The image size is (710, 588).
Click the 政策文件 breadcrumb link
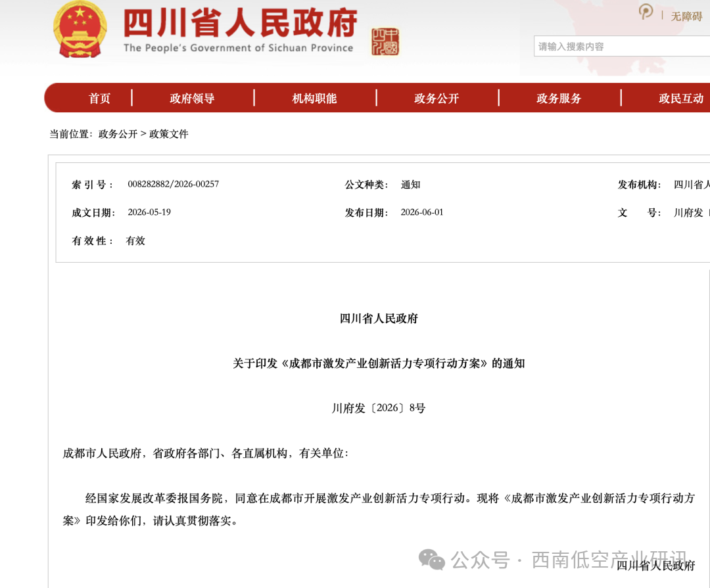coord(169,134)
